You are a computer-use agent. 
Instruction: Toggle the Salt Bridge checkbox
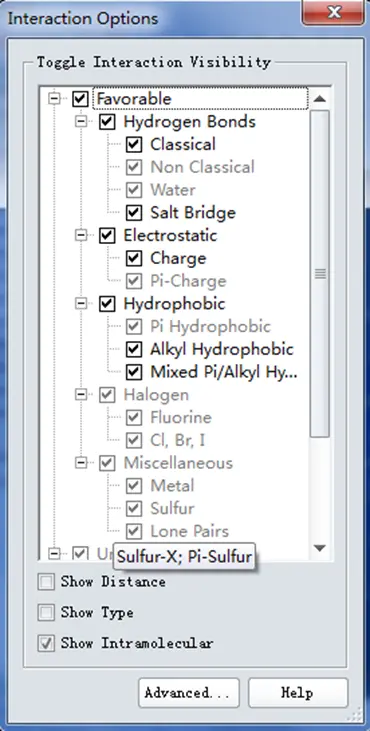[134, 213]
